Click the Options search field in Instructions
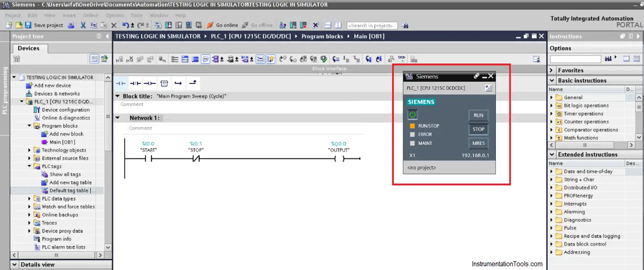This screenshot has width=644, height=270. coord(575,59)
